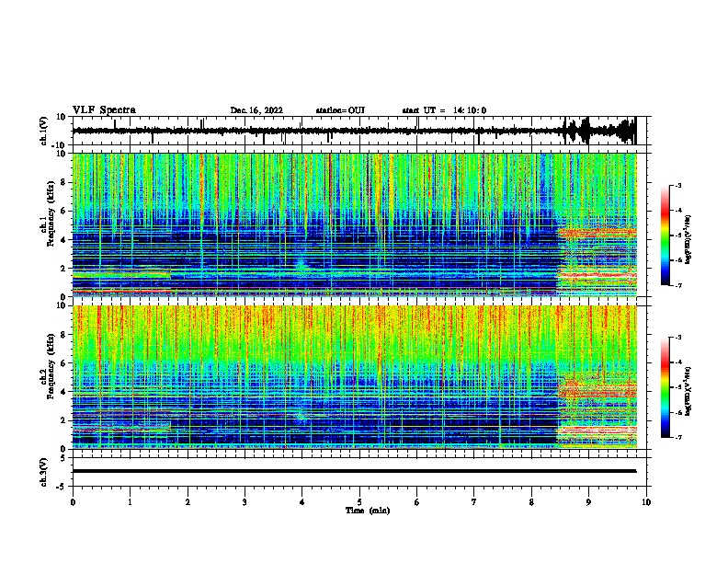Click the ch.1 spectrogram plot area
Viewport: 728px width, 563px height.
[x=355, y=224]
